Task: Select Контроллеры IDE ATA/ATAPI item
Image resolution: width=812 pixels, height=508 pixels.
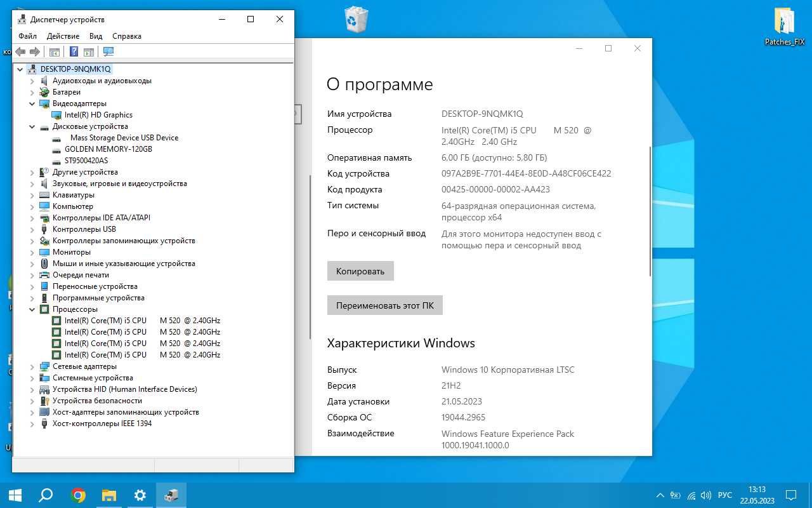Action: [x=101, y=218]
